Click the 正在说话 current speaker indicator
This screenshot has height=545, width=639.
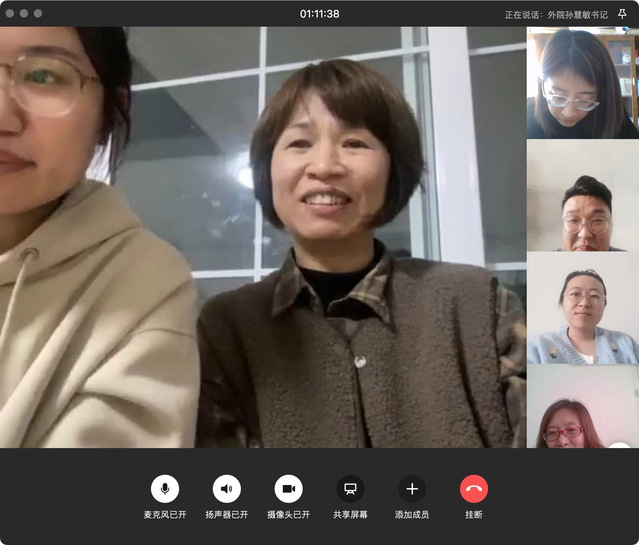(555, 14)
